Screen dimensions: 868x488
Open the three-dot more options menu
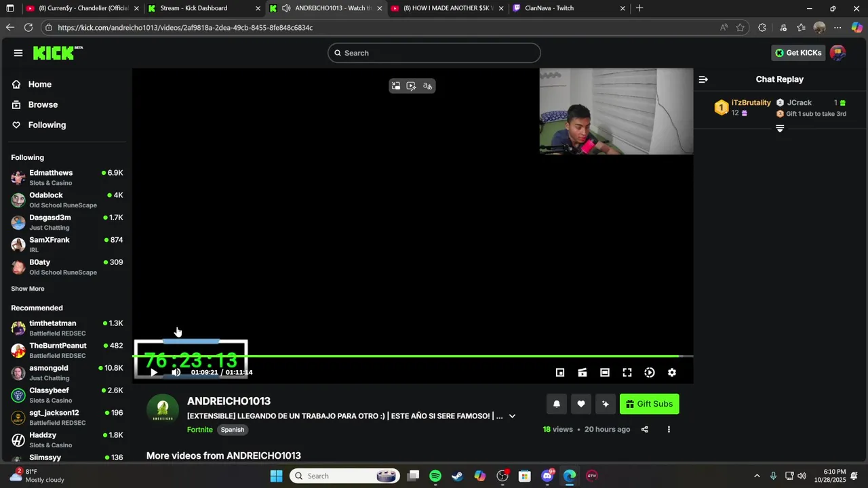tap(669, 429)
